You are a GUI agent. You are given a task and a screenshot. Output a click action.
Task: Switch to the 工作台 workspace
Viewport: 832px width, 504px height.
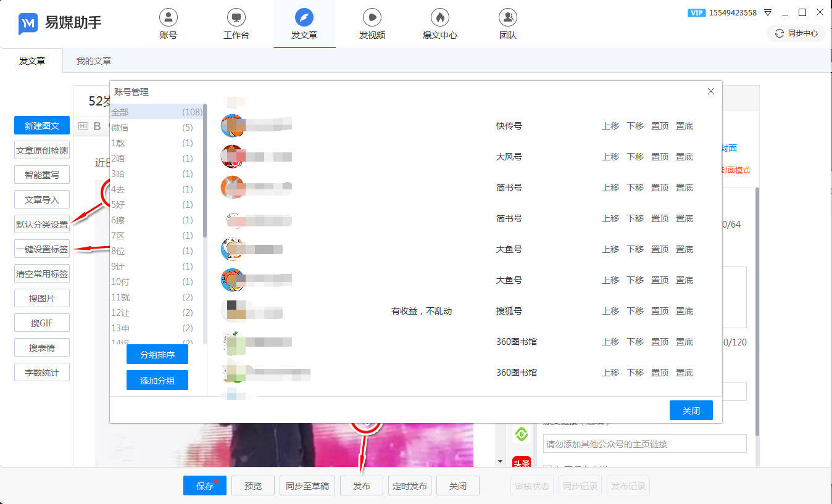[236, 23]
